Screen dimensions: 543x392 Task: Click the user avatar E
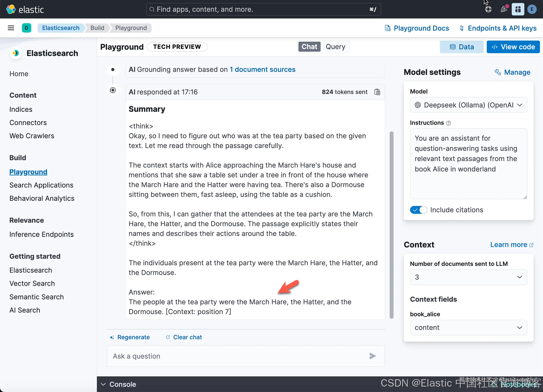click(x=532, y=9)
